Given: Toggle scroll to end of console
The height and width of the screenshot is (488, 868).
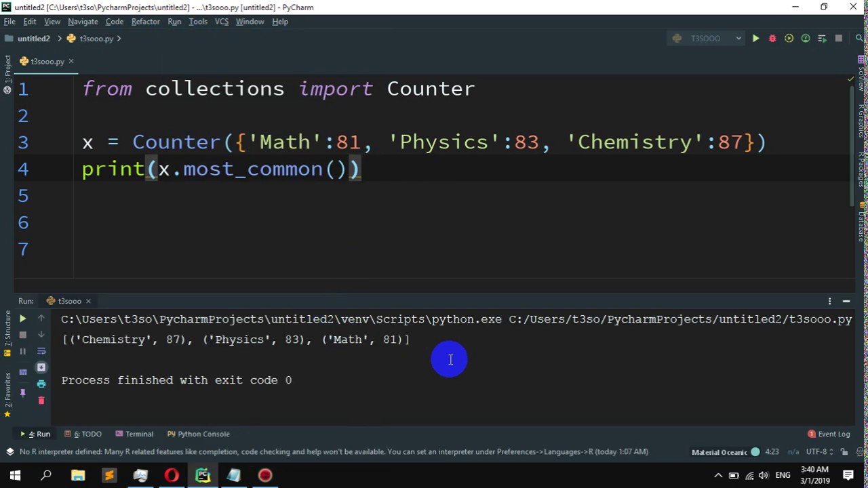Looking at the screenshot, I should (x=41, y=367).
